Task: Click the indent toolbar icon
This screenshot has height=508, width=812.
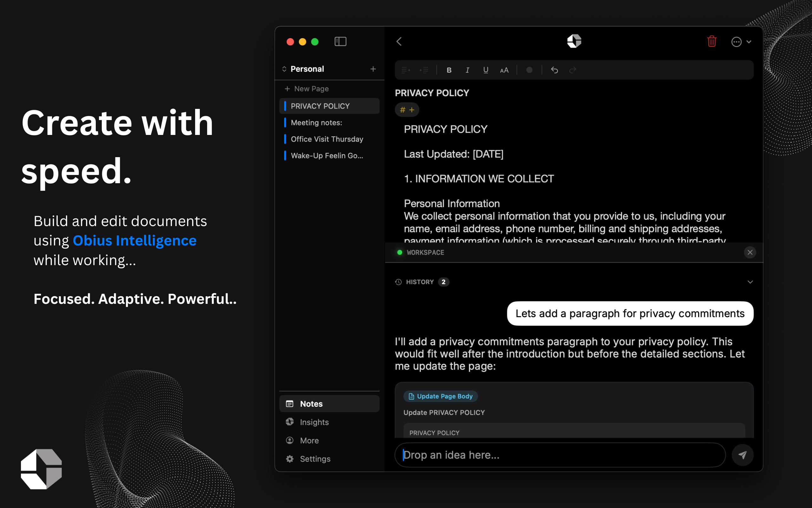Action: click(x=424, y=70)
